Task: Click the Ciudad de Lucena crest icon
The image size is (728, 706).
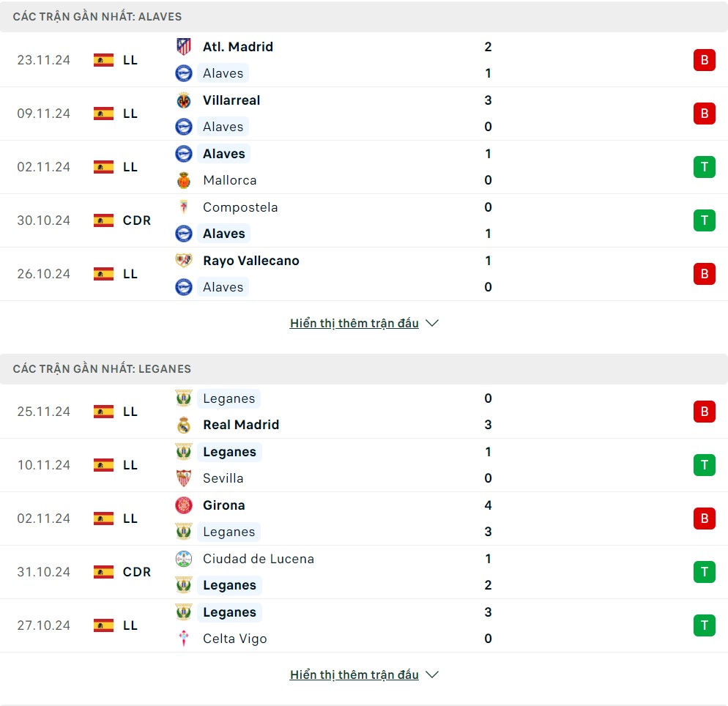Action: 184,559
